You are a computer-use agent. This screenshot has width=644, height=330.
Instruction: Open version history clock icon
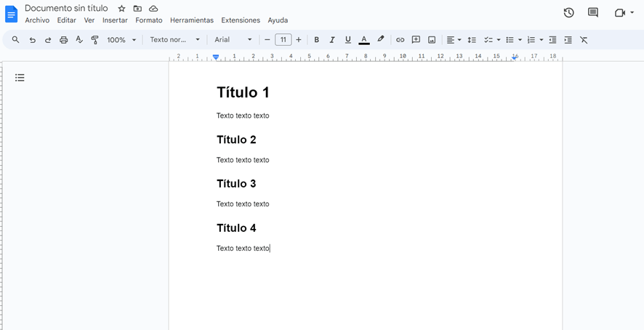(568, 12)
